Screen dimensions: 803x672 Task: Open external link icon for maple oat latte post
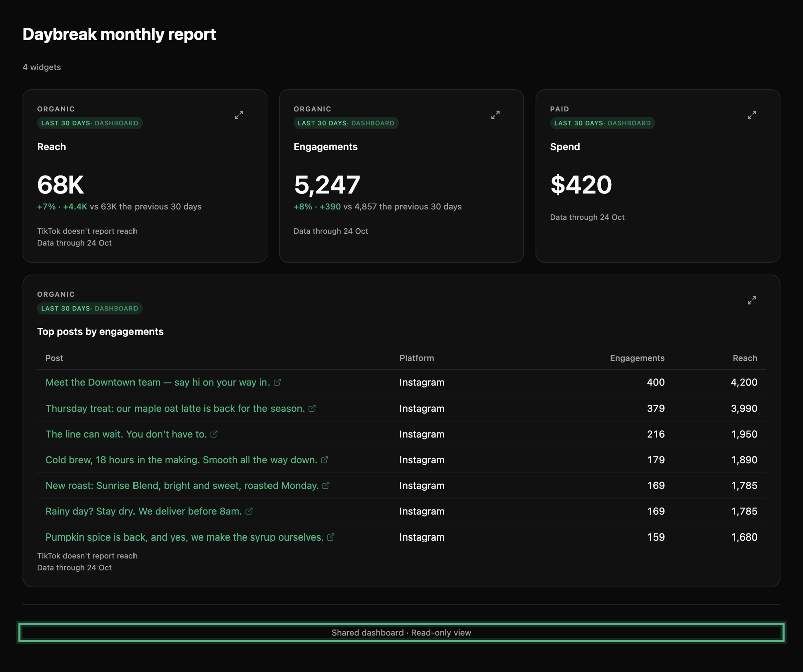coord(312,408)
